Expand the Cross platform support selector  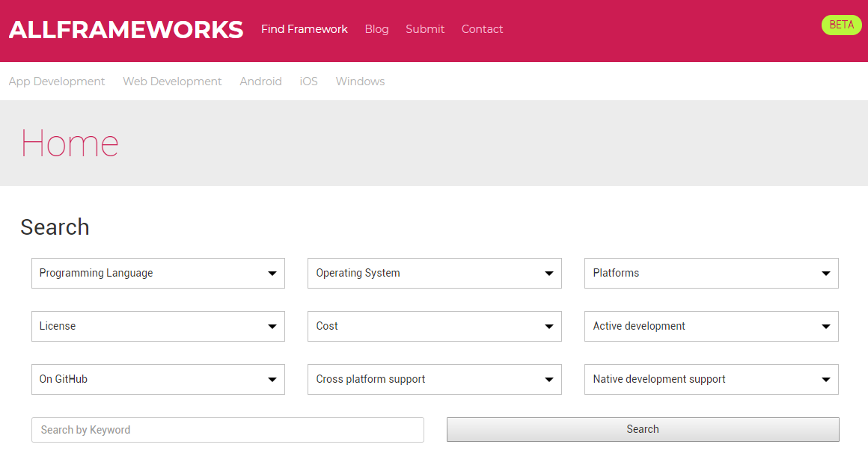tap(434, 379)
